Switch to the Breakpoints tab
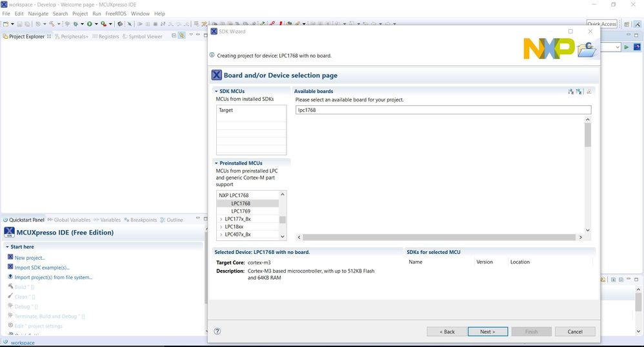The width and height of the screenshot is (644, 347). point(141,220)
